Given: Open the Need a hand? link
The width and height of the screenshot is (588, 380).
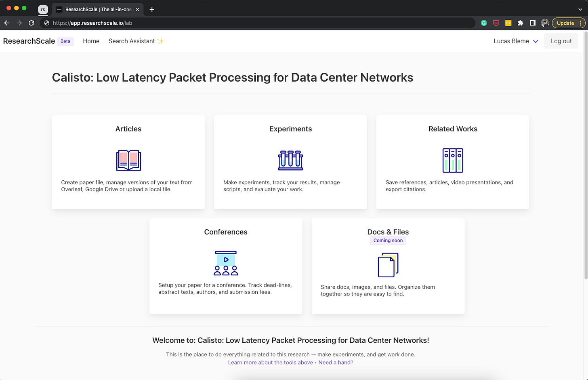Looking at the screenshot, I should tap(336, 363).
